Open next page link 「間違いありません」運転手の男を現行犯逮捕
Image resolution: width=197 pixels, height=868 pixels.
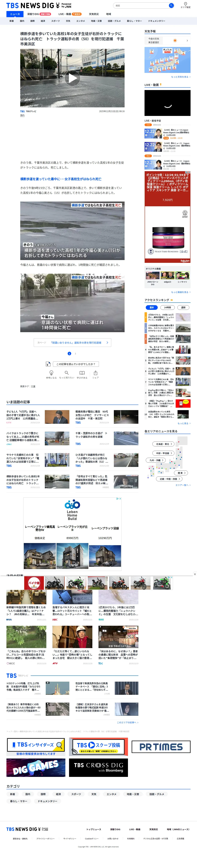[x=72, y=343]
